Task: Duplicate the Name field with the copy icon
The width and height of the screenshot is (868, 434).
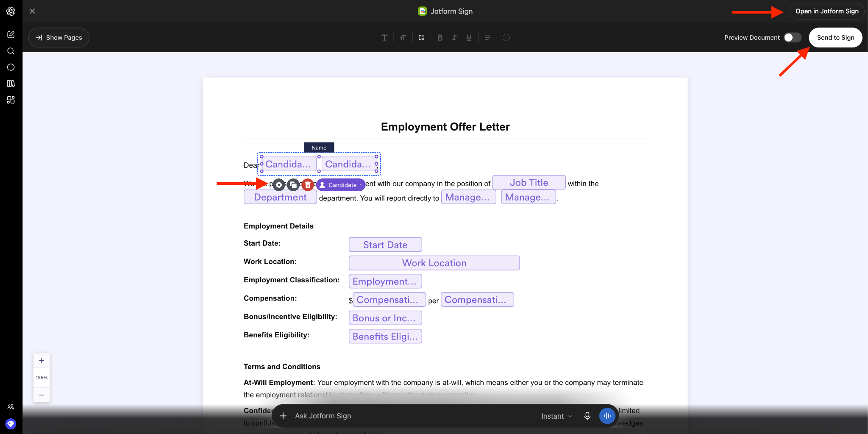Action: tap(293, 185)
